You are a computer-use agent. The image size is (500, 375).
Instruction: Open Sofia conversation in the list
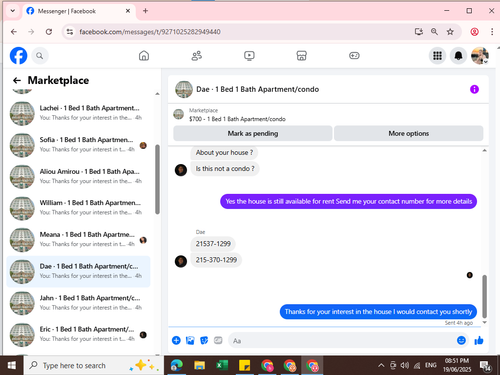(x=79, y=145)
